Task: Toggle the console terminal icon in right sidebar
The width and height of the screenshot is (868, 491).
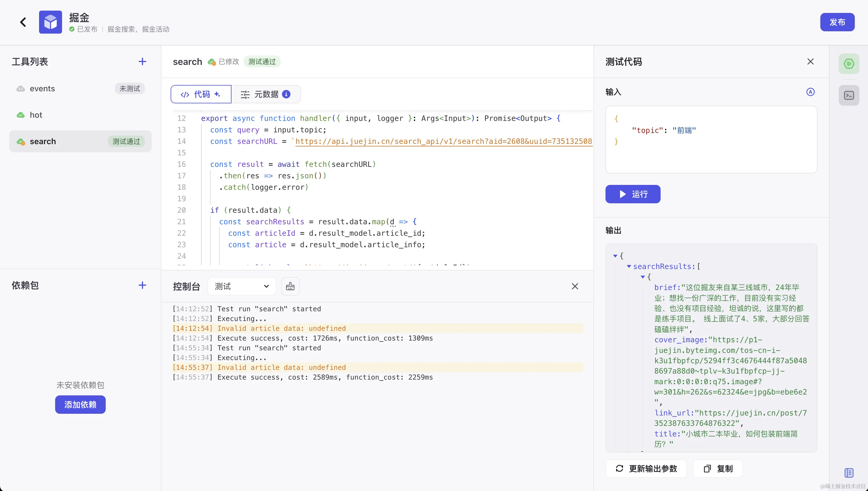Action: click(x=849, y=95)
